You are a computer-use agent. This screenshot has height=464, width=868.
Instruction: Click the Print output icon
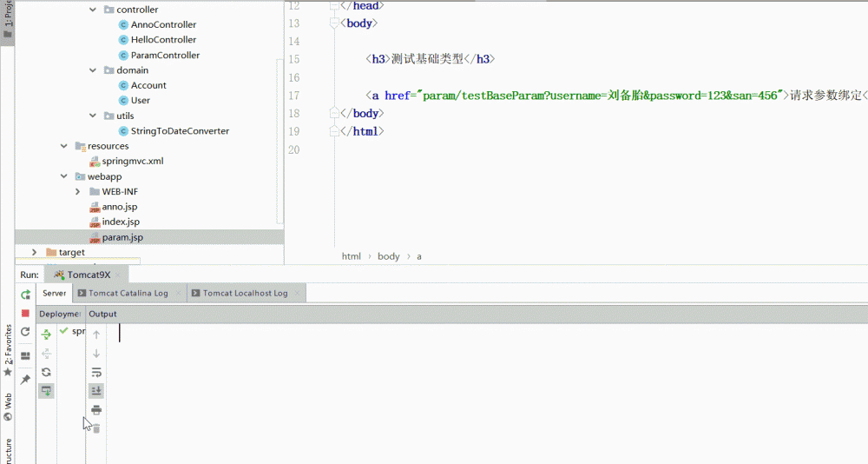96,409
